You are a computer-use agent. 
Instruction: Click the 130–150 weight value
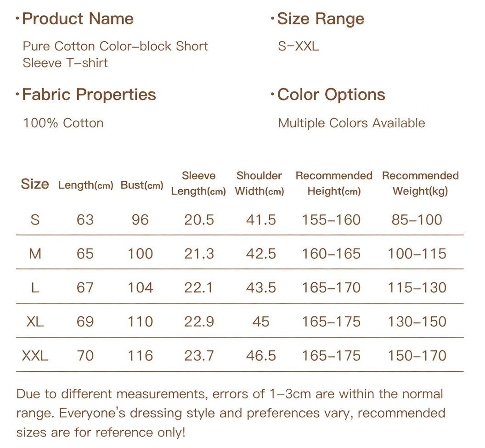[417, 321]
